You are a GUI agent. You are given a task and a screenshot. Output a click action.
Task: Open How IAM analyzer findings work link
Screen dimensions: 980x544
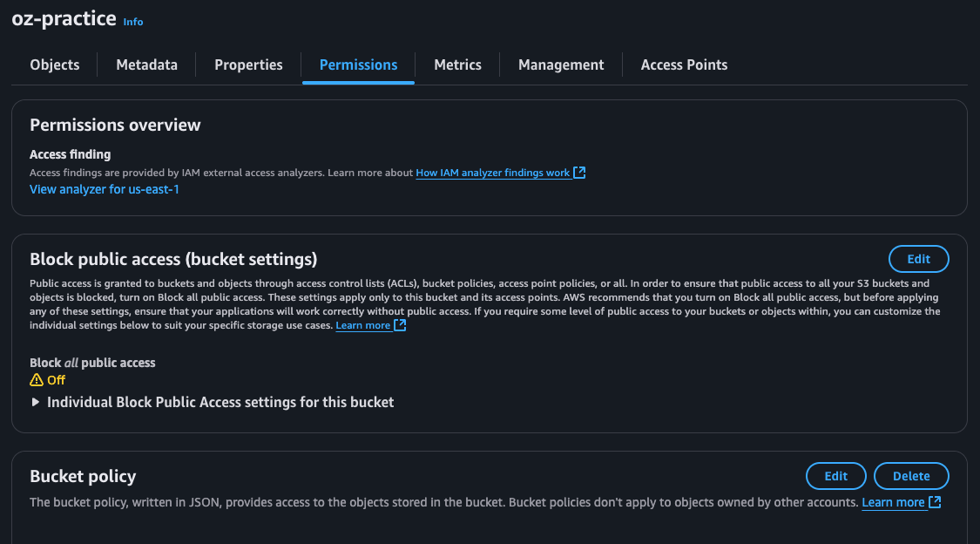point(492,173)
